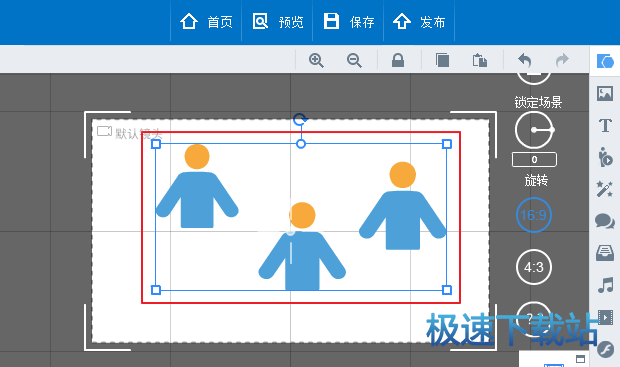The image size is (620, 367).
Task: Zoom in with the magnifier plus icon
Action: [x=316, y=61]
